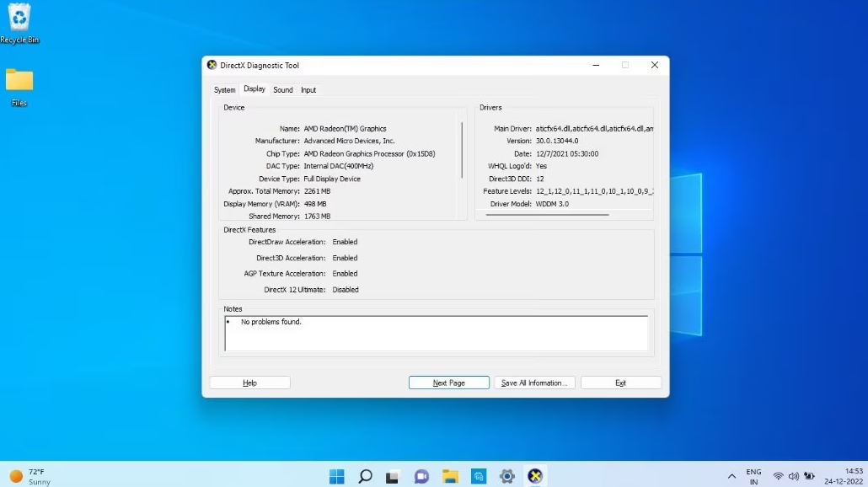Click Save All Information button

[x=535, y=383]
